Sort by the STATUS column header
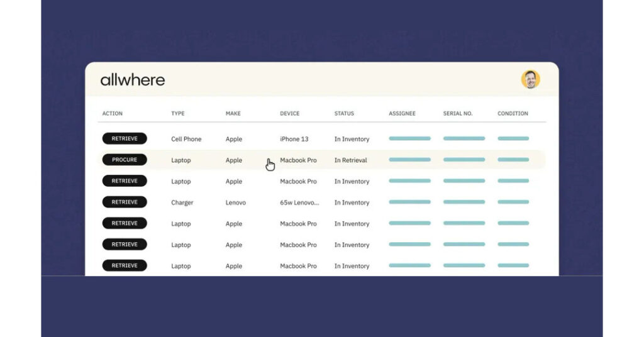This screenshot has height=337, width=644. [344, 114]
